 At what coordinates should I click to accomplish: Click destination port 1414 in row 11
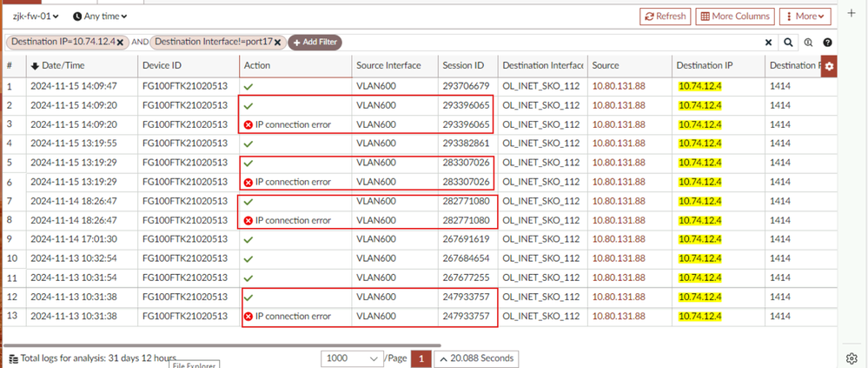tap(779, 278)
